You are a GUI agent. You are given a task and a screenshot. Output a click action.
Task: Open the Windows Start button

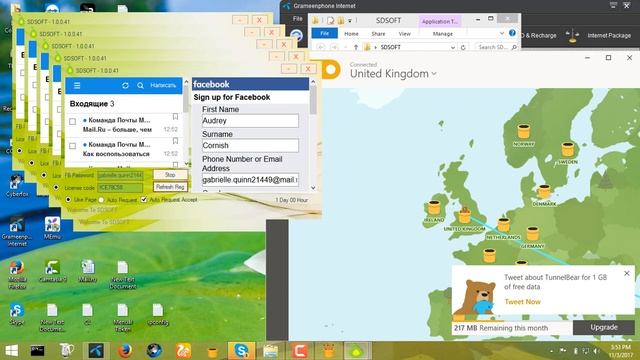[11, 351]
